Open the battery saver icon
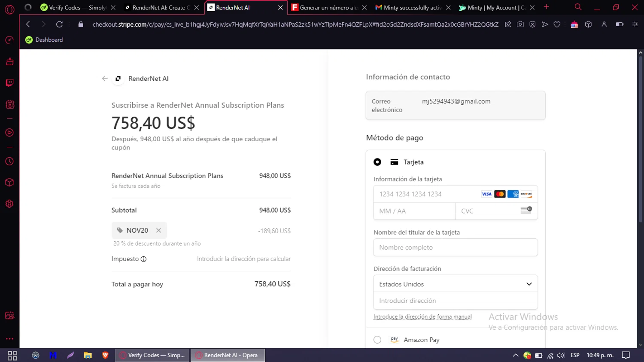 pyautogui.click(x=620, y=24)
